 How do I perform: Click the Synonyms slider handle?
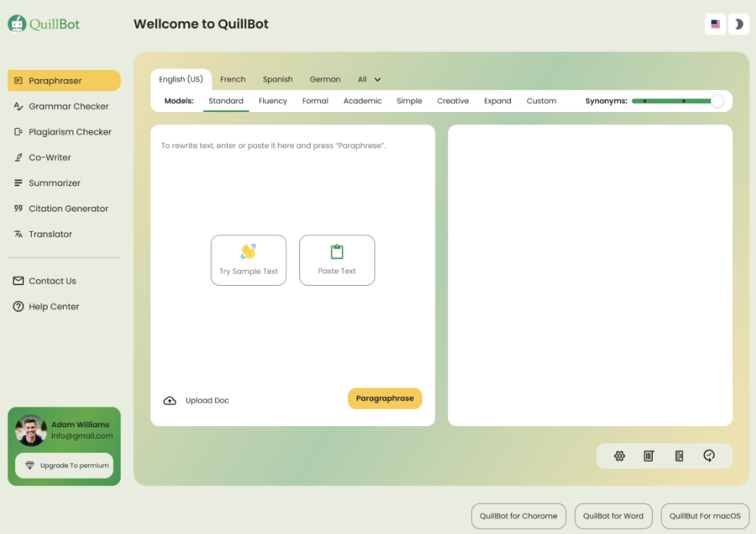[x=717, y=101]
